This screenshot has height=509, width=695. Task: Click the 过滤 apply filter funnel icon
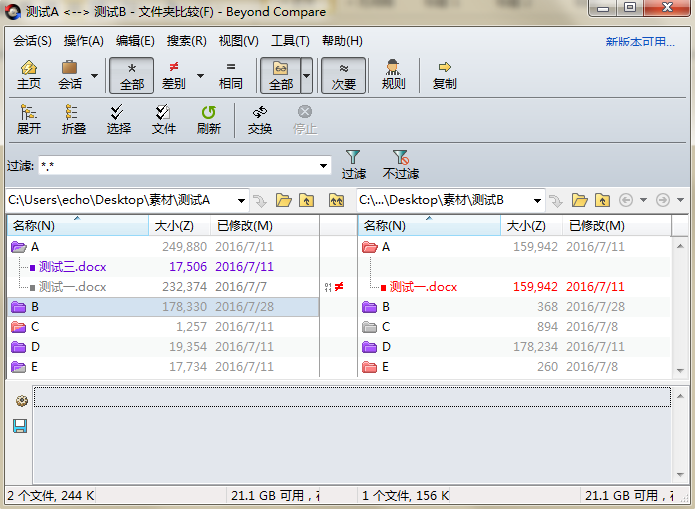[353, 164]
